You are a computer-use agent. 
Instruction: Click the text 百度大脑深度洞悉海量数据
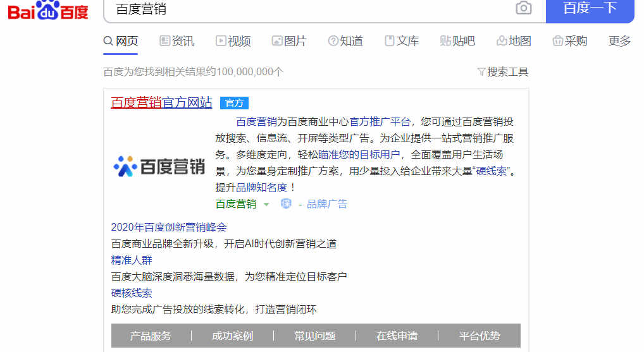[173, 277]
